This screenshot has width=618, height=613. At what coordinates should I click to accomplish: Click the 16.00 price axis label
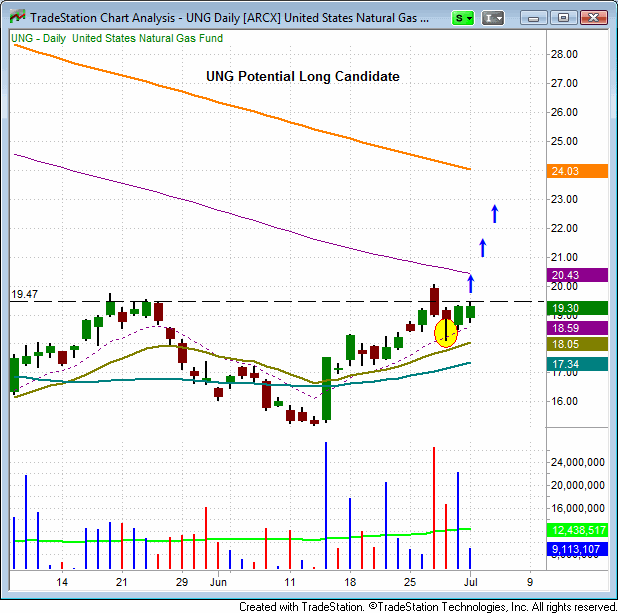point(564,401)
